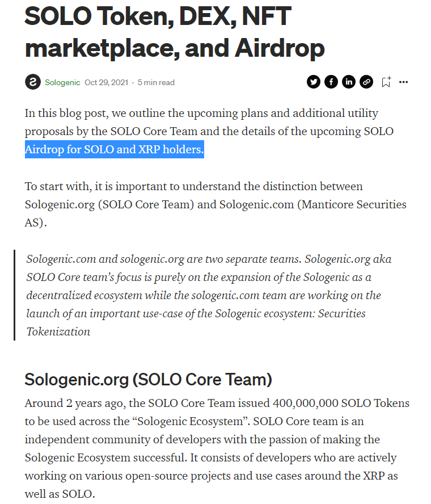Click the Sologenic author avatar
Screen dimensions: 431x504
[33, 82]
